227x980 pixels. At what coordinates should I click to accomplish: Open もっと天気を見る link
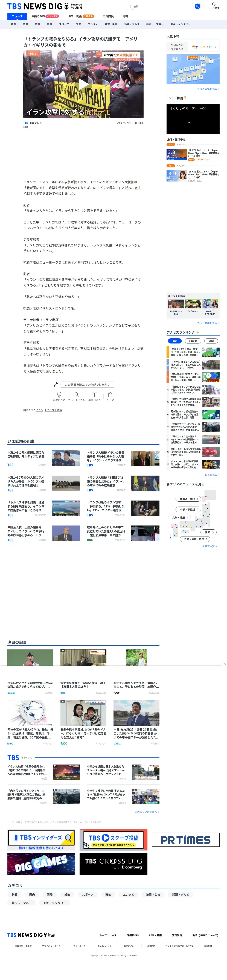(208, 89)
